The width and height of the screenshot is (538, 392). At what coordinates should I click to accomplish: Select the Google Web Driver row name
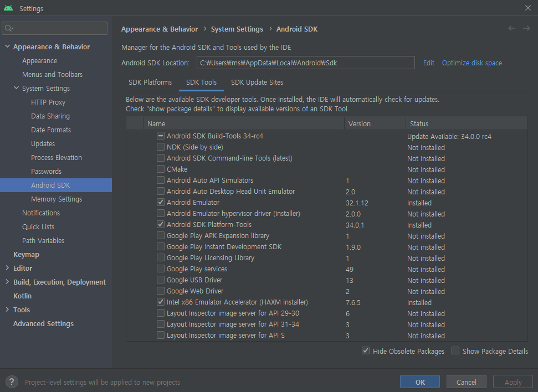(195, 291)
